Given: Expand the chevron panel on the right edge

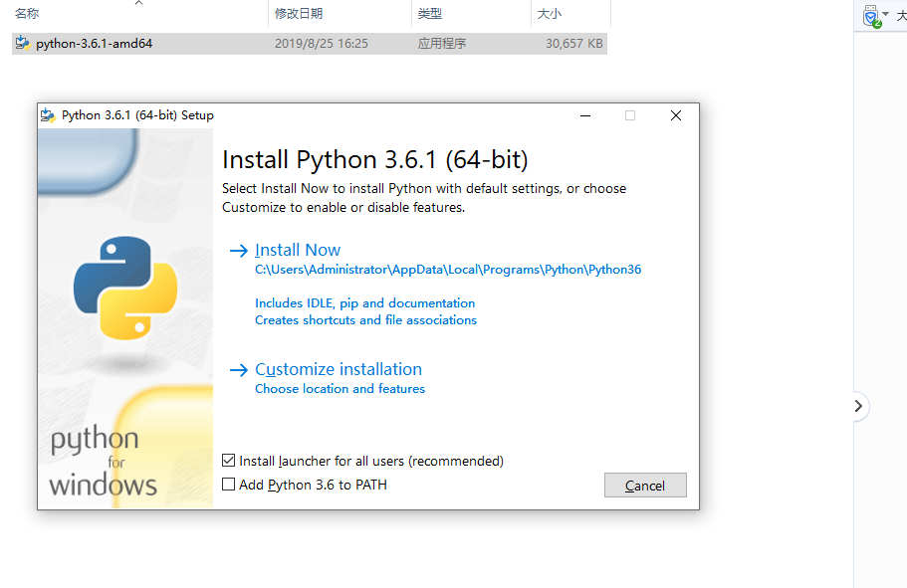Looking at the screenshot, I should 857,406.
